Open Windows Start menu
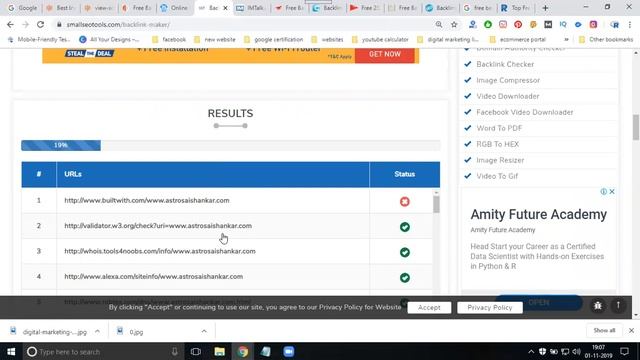 pyautogui.click(x=11, y=351)
